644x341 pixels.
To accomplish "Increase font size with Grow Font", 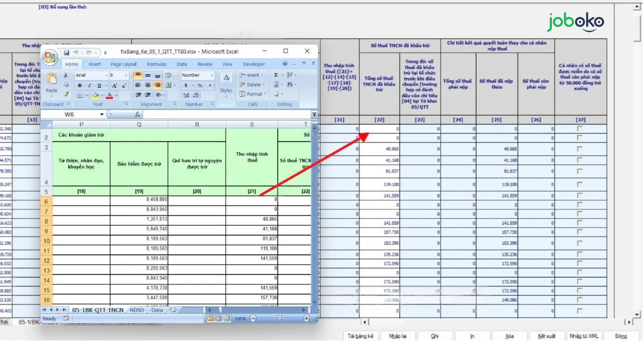I will pos(115,85).
